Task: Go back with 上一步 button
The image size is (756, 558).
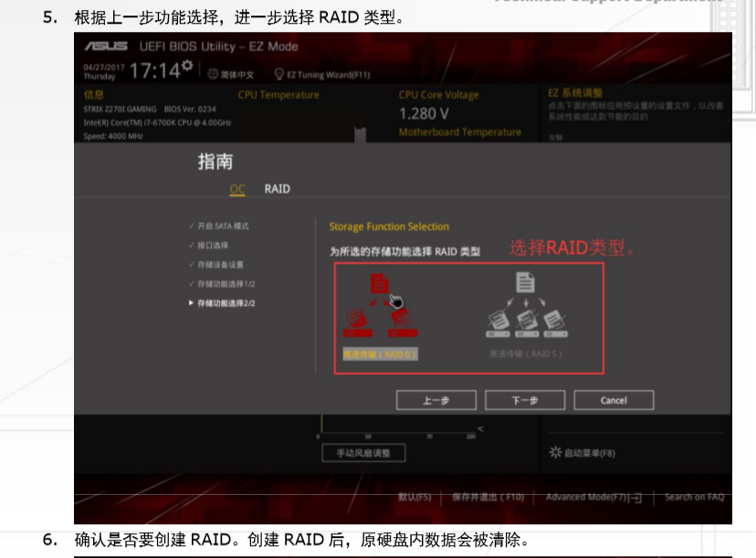Action: [436, 400]
